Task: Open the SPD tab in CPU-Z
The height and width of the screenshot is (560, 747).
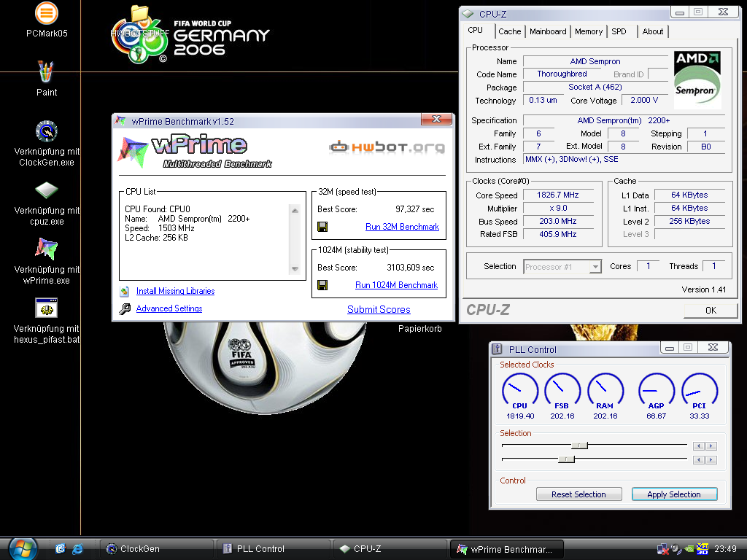Action: (x=619, y=31)
